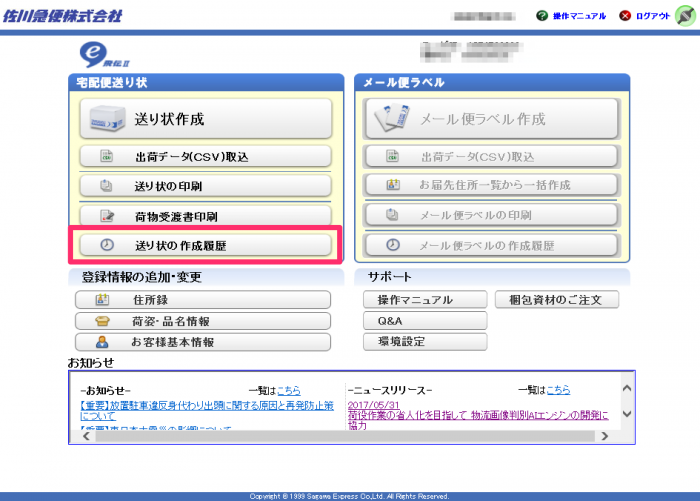The image size is (700, 501).
Task: Open the 【重要】放置駐車違反 notice link
Action: point(207,411)
